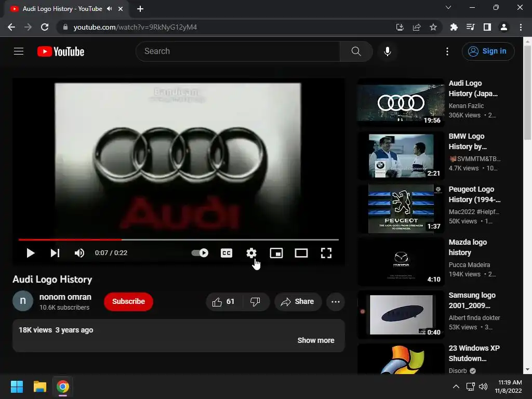The image size is (532, 399).
Task: Open Audi Logo History (Japan) thumbnail
Action: 401,102
